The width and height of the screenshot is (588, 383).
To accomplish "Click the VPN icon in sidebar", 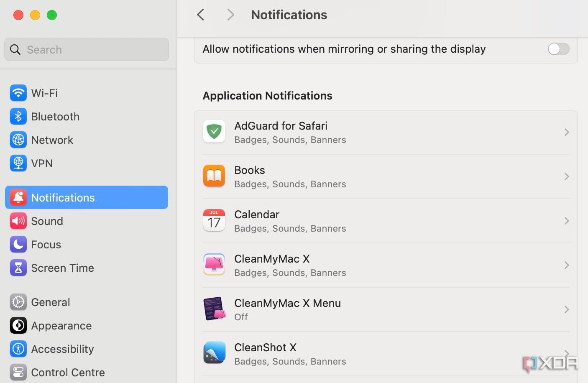I will tap(18, 163).
